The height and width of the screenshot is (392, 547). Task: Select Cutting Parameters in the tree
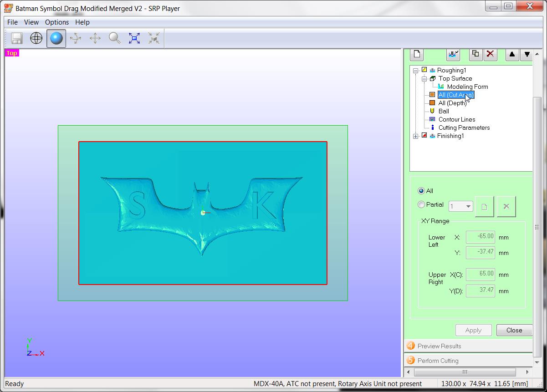pyautogui.click(x=464, y=127)
